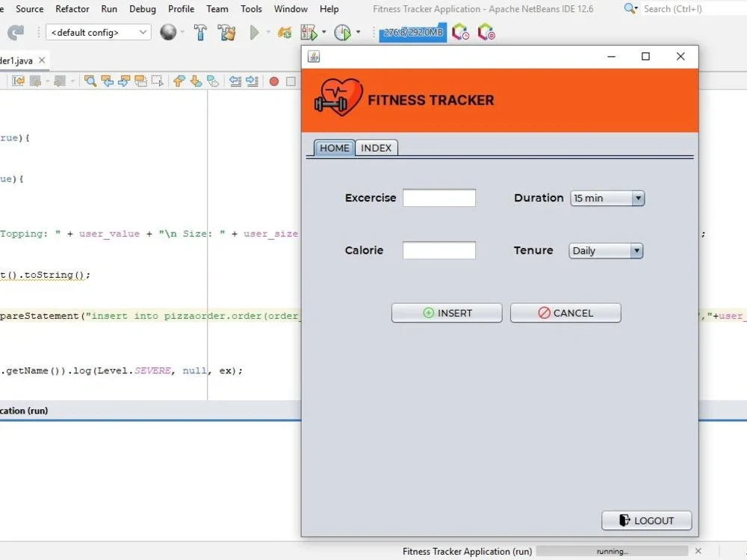
Task: Click Clean and Build hammer-broom icon
Action: 226,32
